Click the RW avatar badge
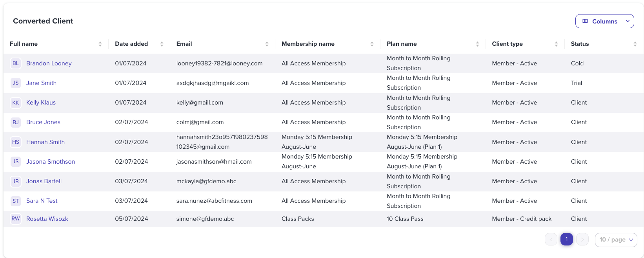The width and height of the screenshot is (644, 258). (x=16, y=218)
